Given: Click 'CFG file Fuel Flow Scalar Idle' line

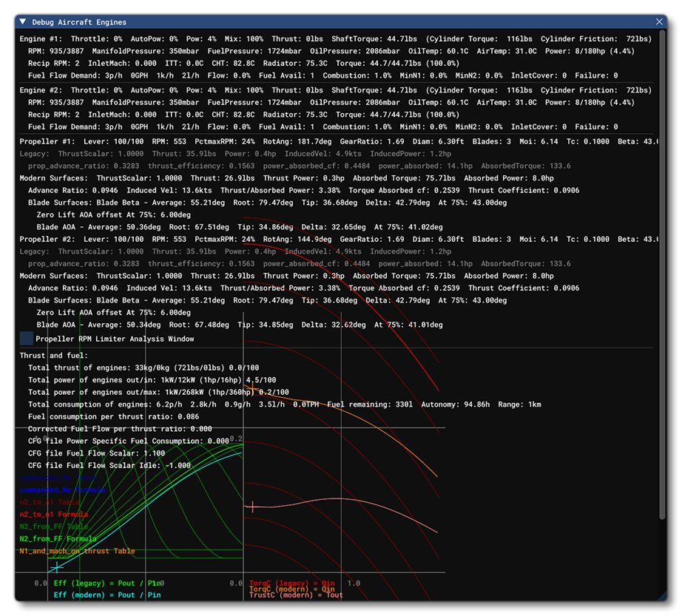Looking at the screenshot, I should (109, 465).
